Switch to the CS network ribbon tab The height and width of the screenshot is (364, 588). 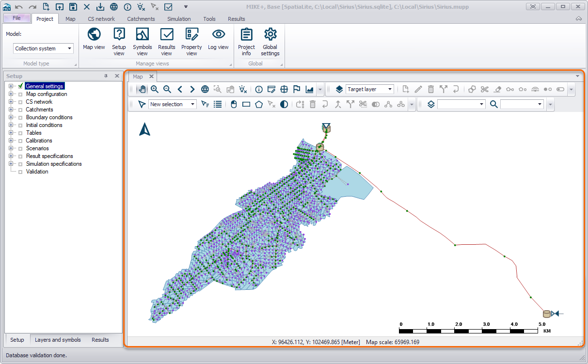101,19
